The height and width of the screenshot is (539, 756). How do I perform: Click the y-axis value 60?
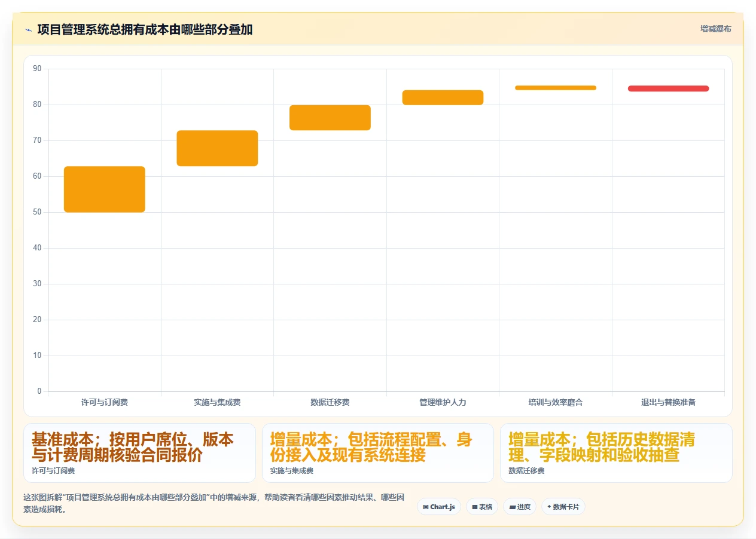tap(38, 176)
